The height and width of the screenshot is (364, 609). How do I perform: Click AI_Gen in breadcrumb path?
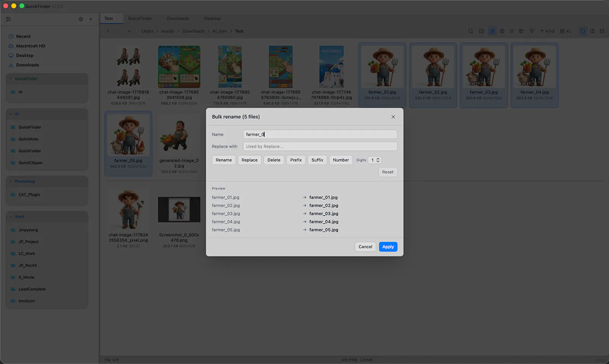click(x=220, y=31)
